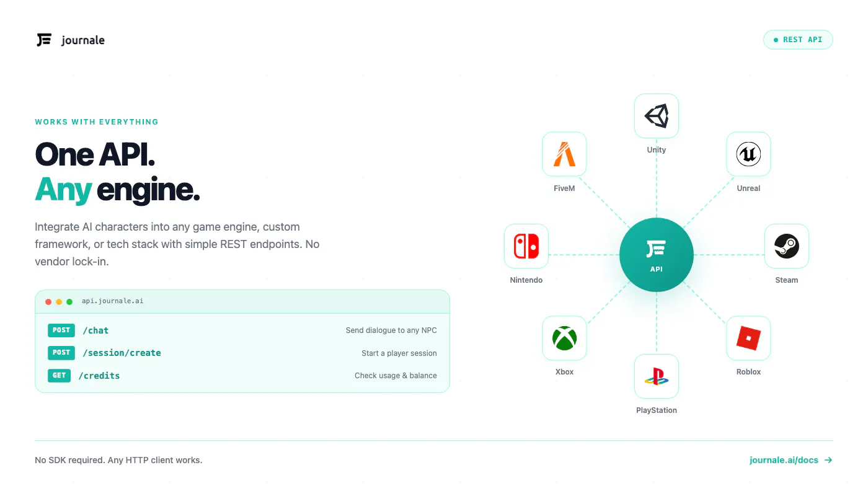Screen dimensions: 868x496
Task: Click the POST badge next to /session/create
Action: (61, 353)
